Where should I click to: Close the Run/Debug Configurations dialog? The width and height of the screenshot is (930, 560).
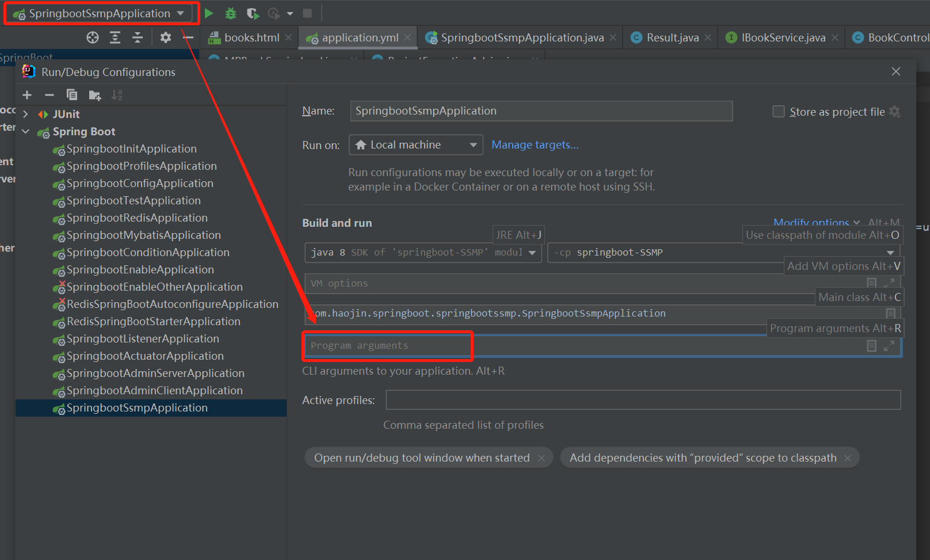[896, 71]
